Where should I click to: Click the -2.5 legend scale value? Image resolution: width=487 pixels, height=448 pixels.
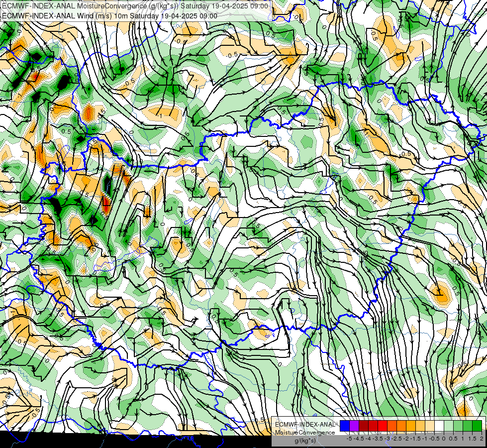396,439
